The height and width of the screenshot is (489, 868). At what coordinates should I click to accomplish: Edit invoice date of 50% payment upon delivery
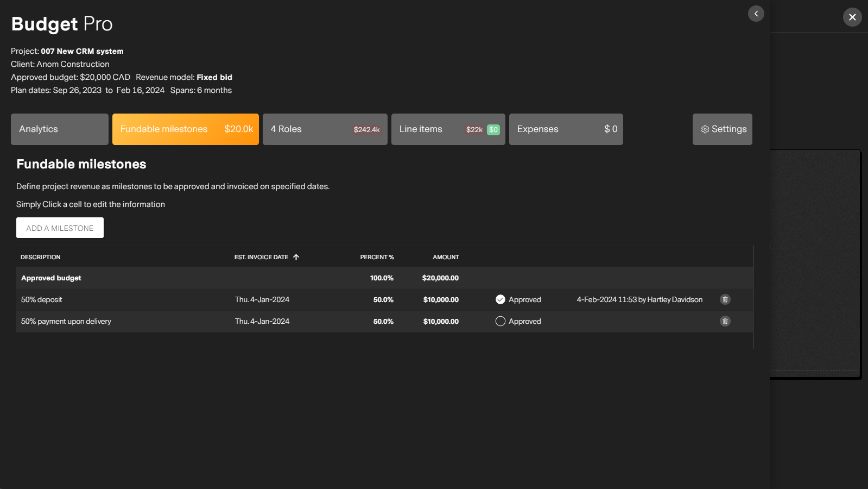(x=262, y=321)
